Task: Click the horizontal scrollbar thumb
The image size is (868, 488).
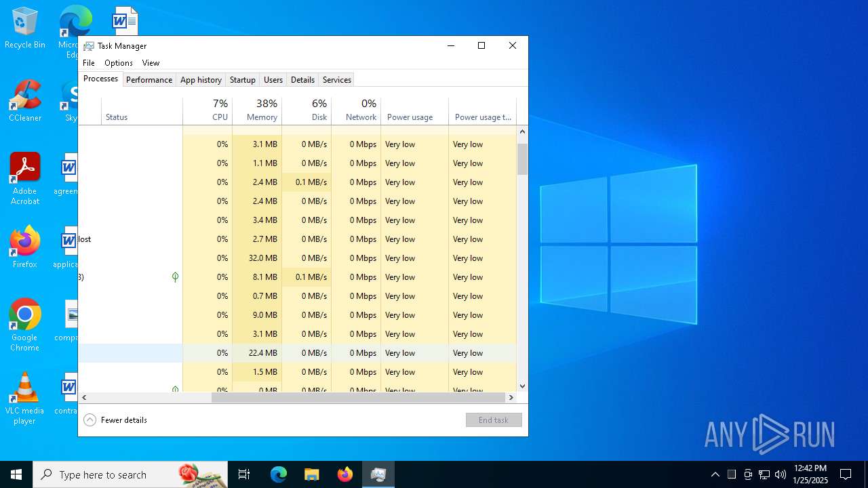Action: tap(358, 397)
